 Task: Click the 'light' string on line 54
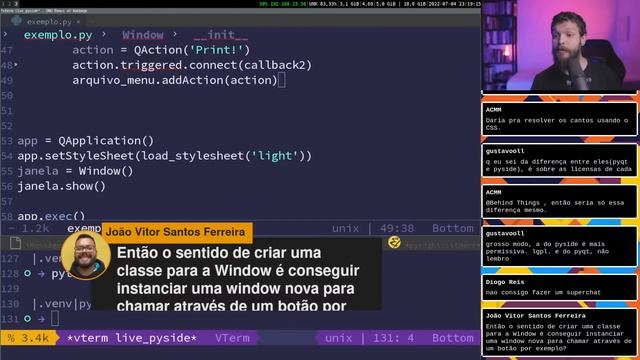coord(275,156)
